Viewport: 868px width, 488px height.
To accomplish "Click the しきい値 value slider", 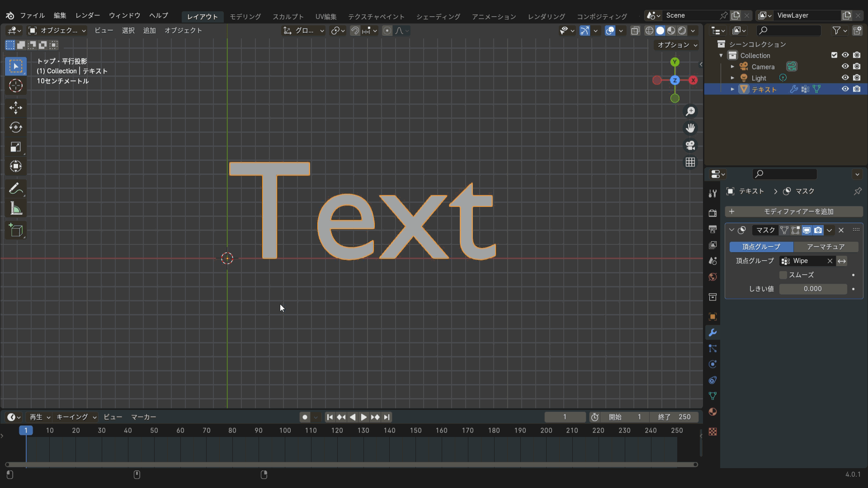I will click(x=813, y=289).
